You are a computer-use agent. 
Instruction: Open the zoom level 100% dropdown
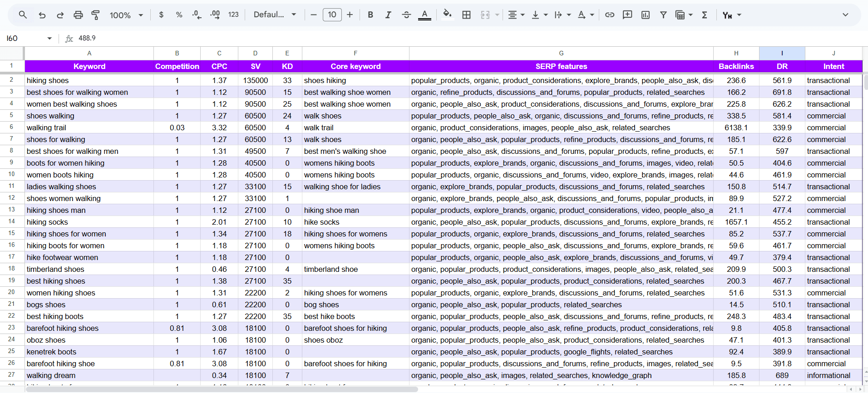126,15
